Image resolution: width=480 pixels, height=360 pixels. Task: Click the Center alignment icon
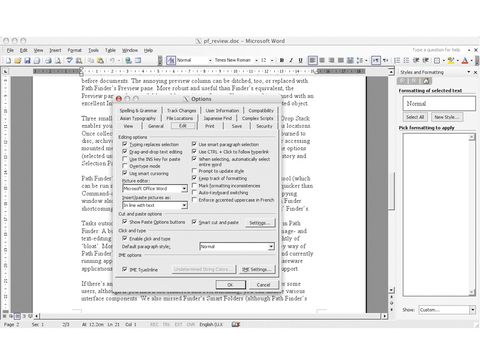[322, 60]
